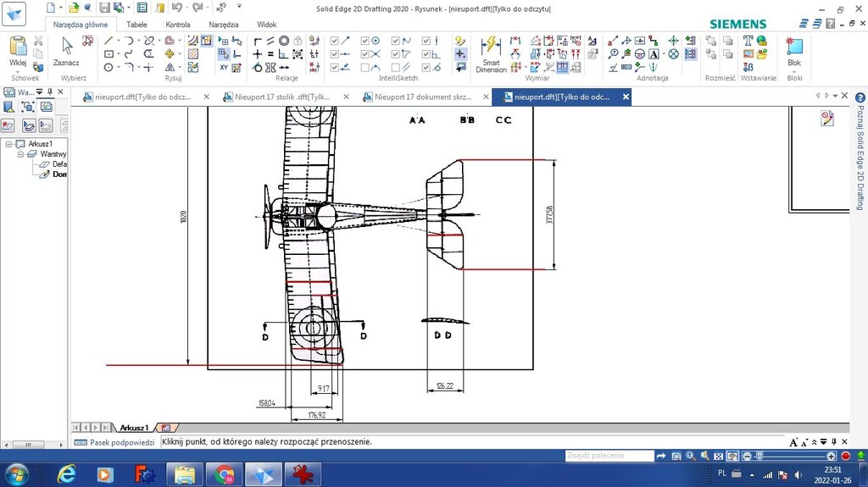This screenshot has height=487, width=868.
Task: Click the Undo arrow icon
Action: [176, 8]
